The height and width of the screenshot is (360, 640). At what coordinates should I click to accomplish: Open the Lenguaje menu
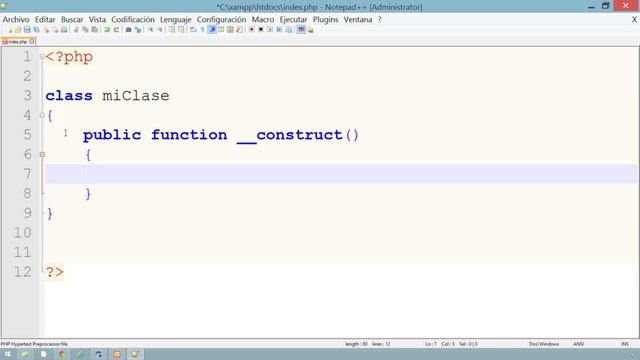176,20
